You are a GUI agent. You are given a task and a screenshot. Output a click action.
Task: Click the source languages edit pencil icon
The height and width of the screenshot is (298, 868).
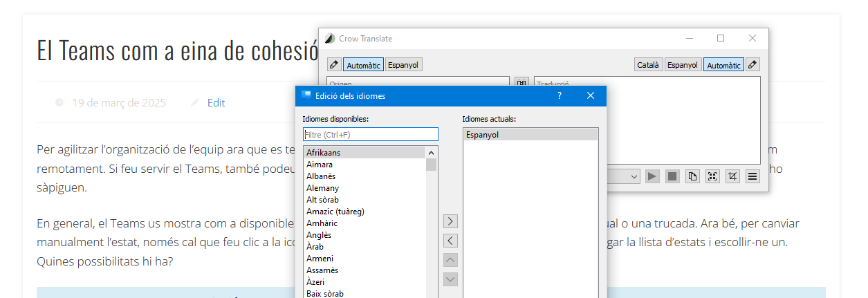[334, 65]
